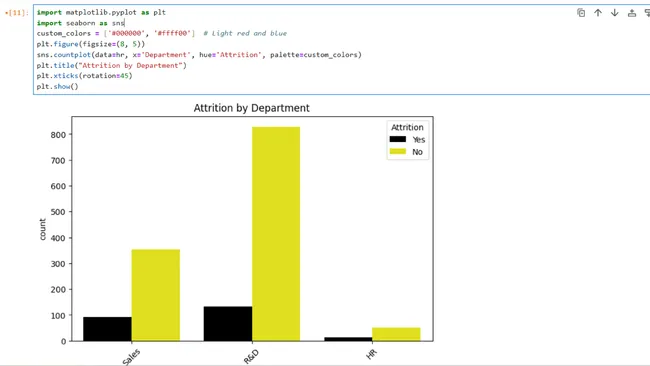Click the plt.show() line
The height and width of the screenshot is (366, 650).
coord(57,87)
